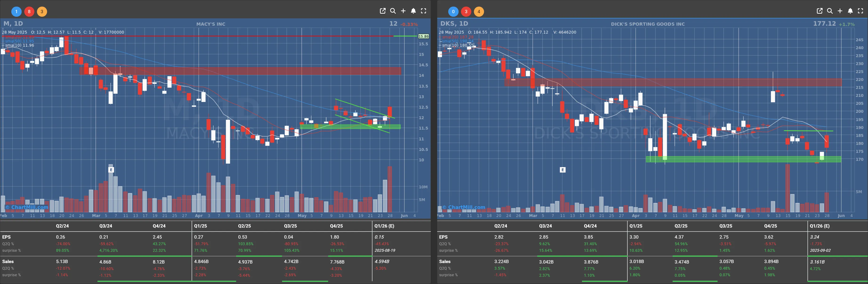The image size is (868, 284).
Task: Select the Q1/26 (E) column in Macy's table
Action: point(384,226)
